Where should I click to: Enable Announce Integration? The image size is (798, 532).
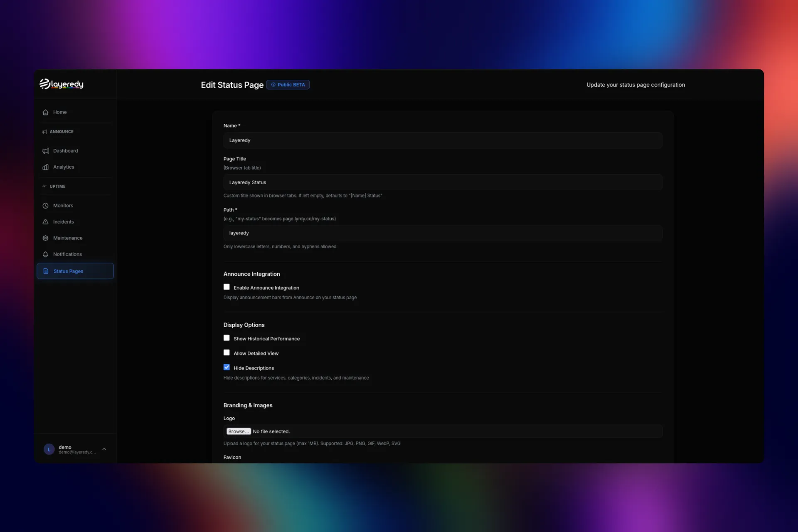(227, 287)
